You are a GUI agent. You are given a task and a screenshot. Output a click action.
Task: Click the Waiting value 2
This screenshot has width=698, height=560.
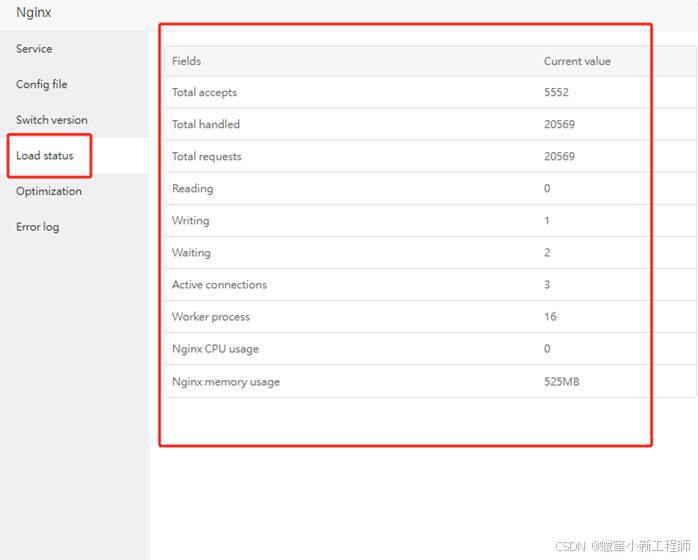coord(547,252)
